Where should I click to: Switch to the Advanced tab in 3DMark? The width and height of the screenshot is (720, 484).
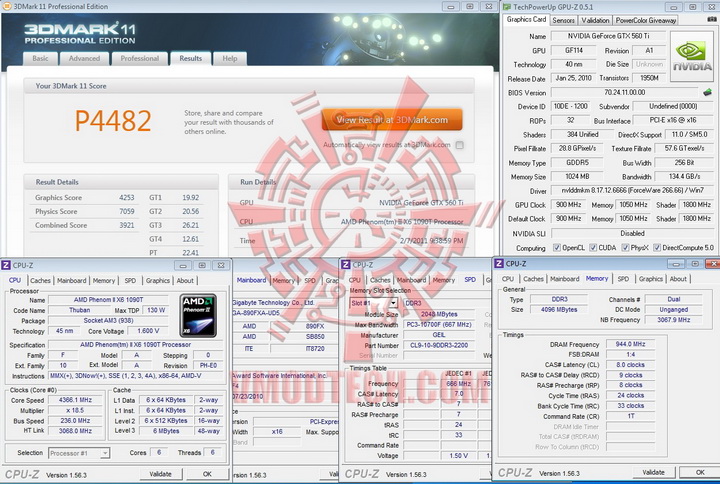(x=84, y=58)
